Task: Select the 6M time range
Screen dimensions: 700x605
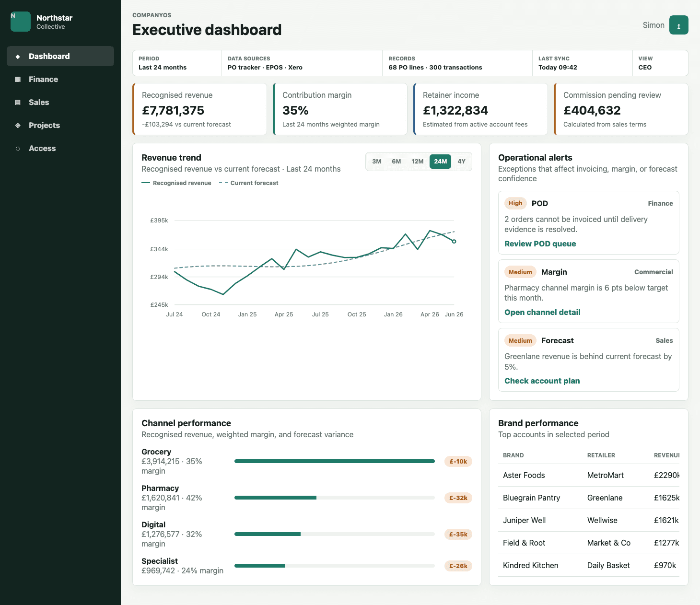Action: click(x=397, y=162)
